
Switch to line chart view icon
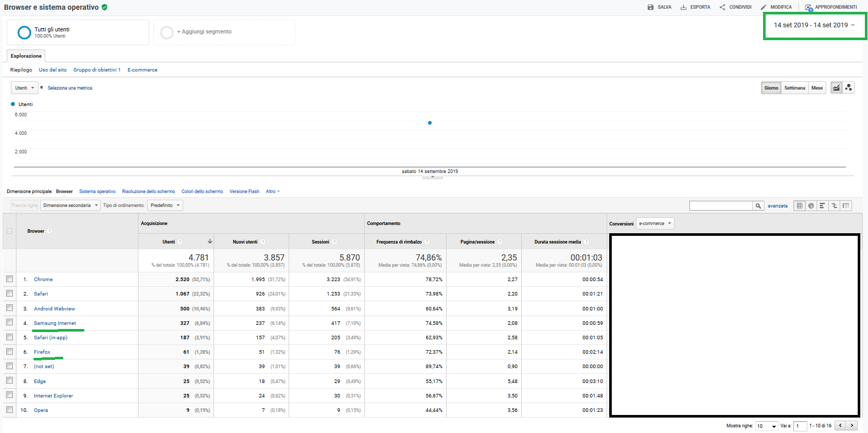(x=836, y=88)
